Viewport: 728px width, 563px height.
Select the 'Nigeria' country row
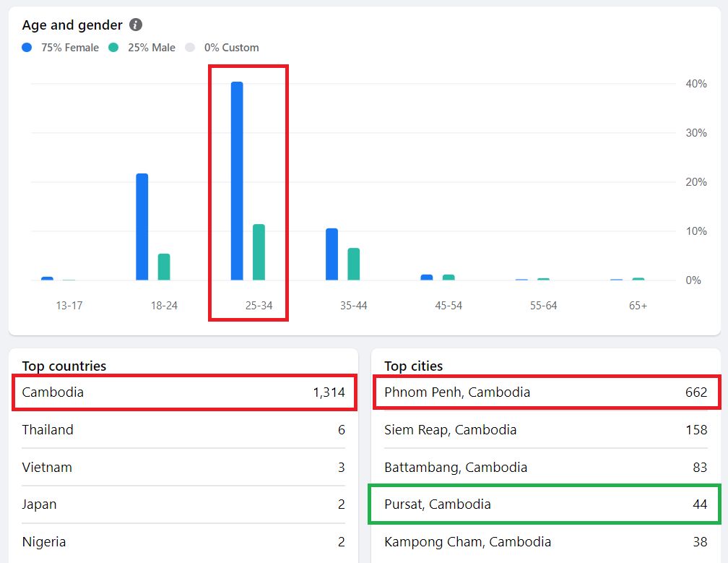coord(183,541)
